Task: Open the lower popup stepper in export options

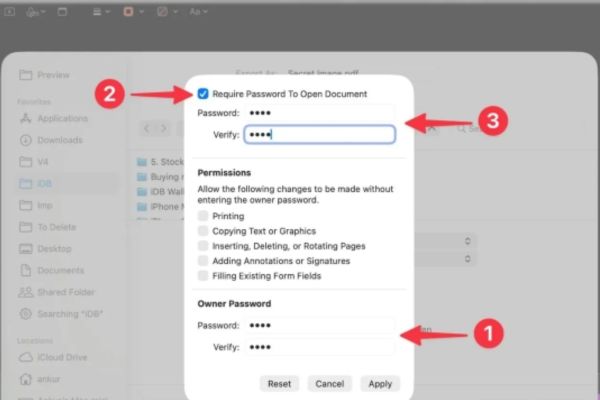Action: pyautogui.click(x=467, y=259)
